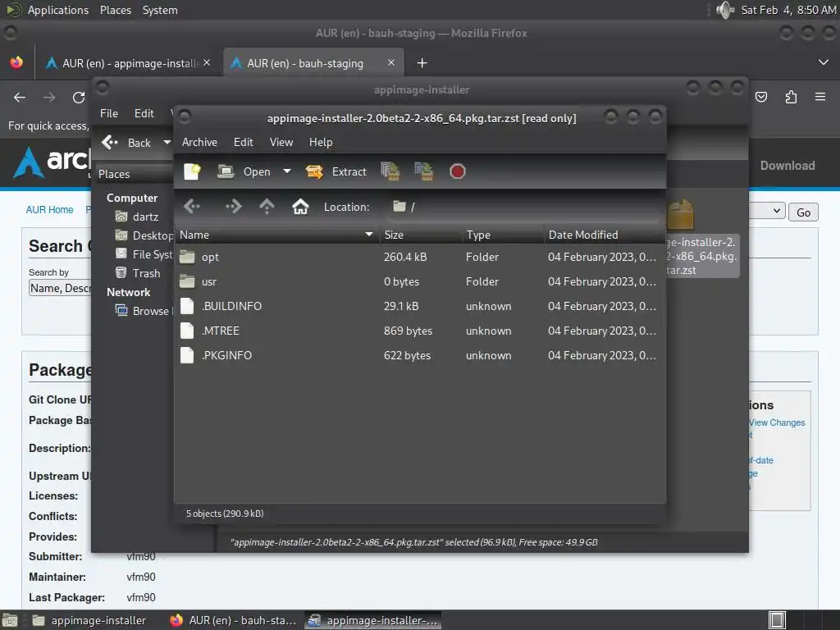840x630 pixels.
Task: Sort by Date Modified column
Action: (x=605, y=235)
